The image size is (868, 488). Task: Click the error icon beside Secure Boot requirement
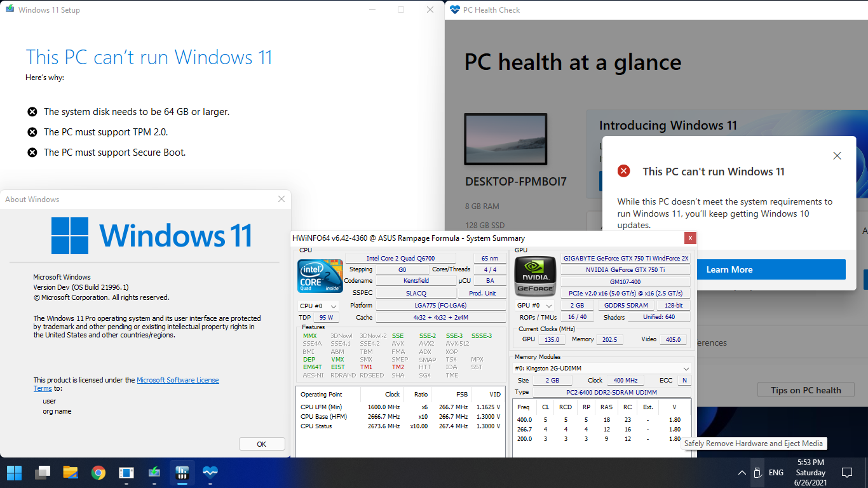[x=32, y=152]
